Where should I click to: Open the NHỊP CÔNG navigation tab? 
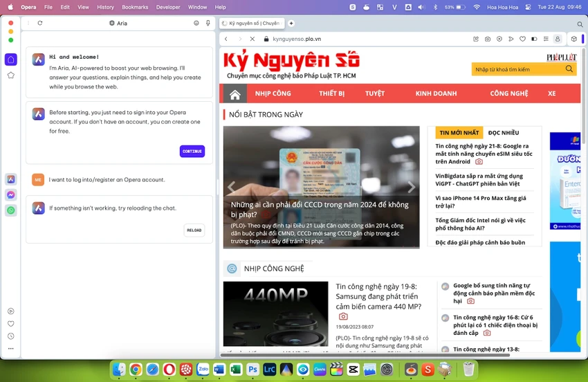[273, 93]
